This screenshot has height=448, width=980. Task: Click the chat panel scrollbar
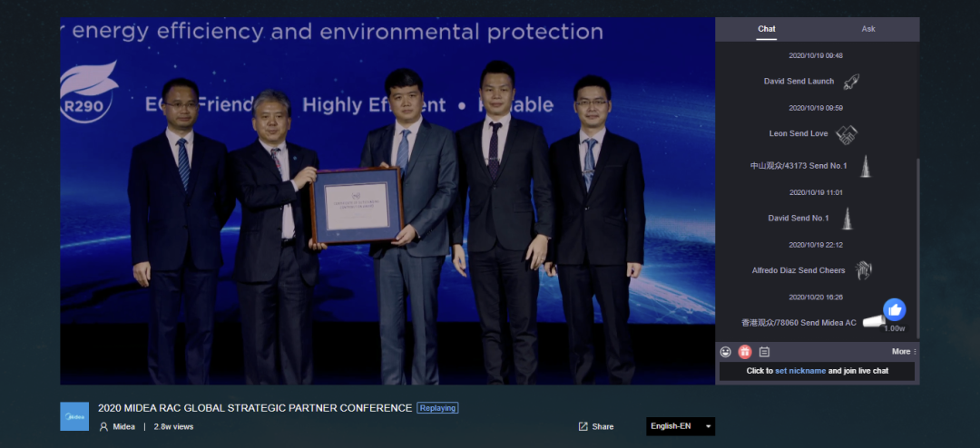pos(916,245)
